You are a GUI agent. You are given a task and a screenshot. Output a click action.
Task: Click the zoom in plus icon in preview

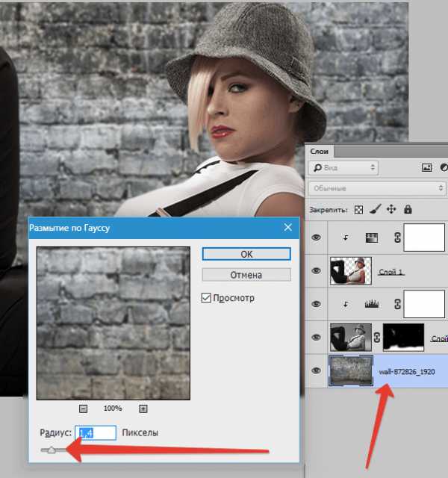tap(143, 409)
